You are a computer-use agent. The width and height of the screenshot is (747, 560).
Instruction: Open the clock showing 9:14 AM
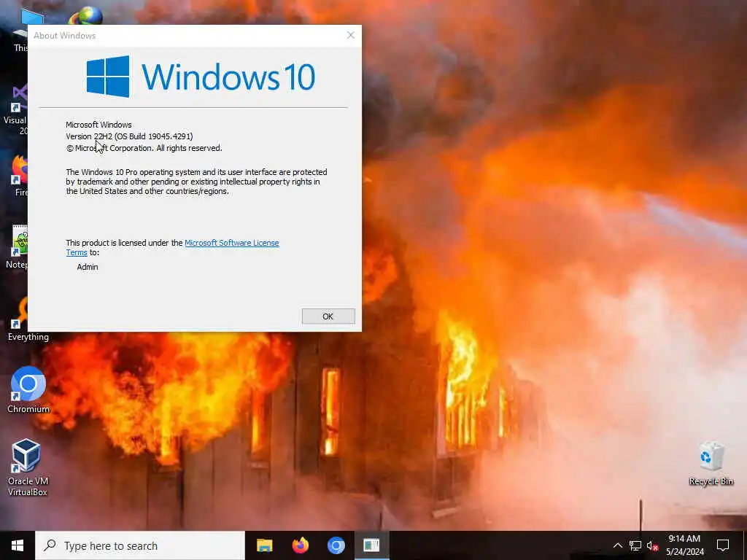tap(684, 545)
